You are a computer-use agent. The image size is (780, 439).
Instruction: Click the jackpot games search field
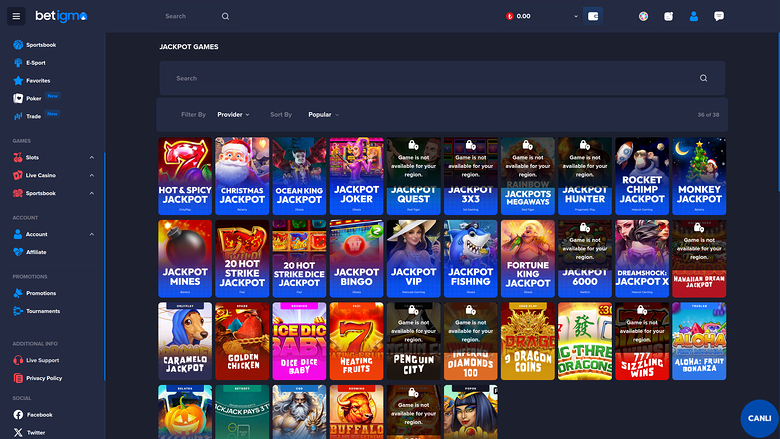click(x=442, y=78)
